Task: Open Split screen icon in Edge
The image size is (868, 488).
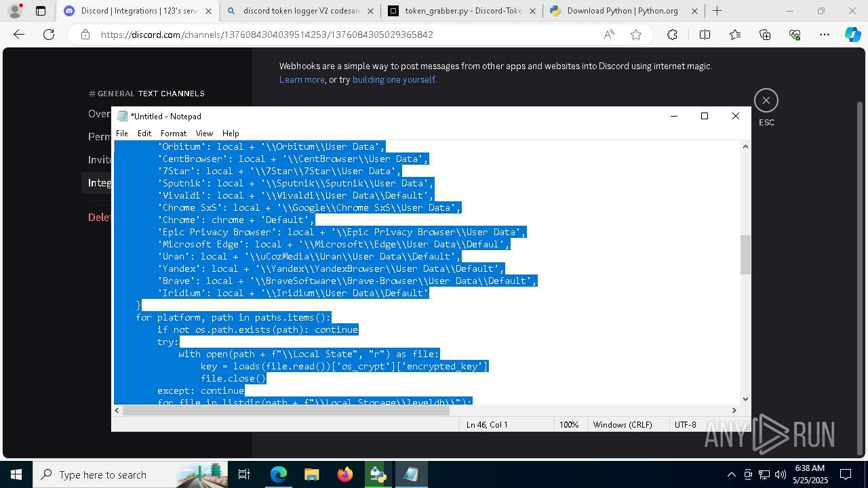Action: click(x=705, y=35)
